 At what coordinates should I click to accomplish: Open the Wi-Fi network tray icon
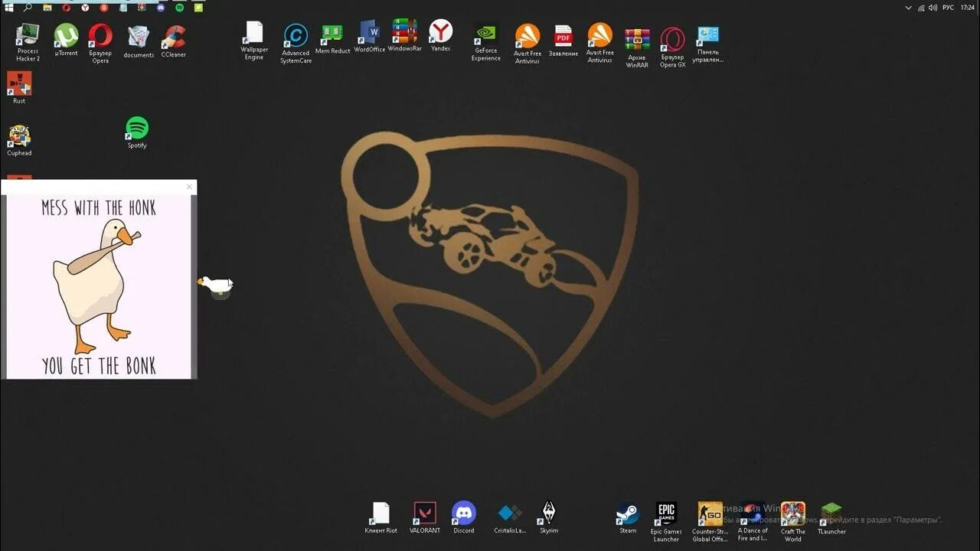[921, 8]
